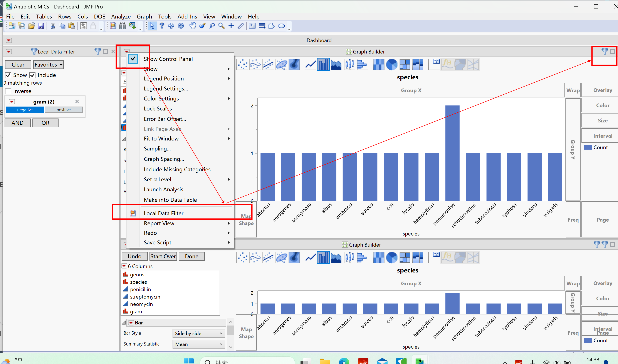618x364 pixels.
Task: Enable the Inverse checkbox
Action: [x=8, y=91]
